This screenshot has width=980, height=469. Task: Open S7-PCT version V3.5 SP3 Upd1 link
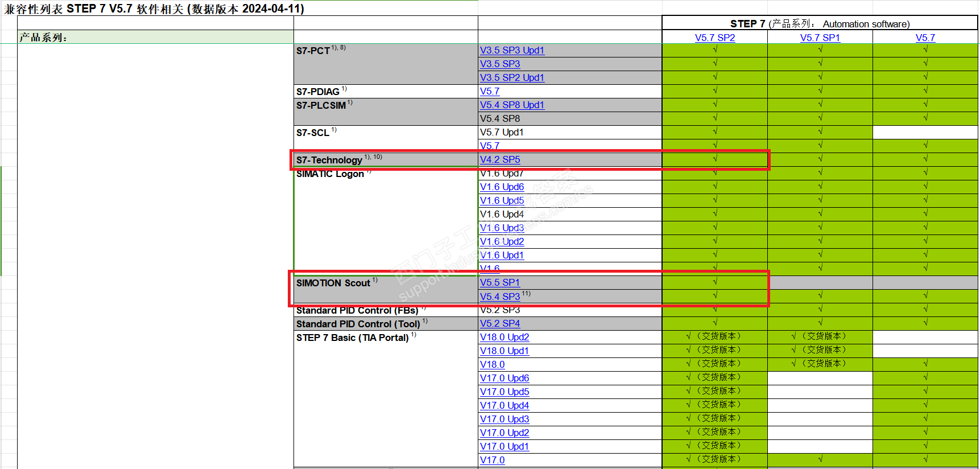(x=512, y=50)
